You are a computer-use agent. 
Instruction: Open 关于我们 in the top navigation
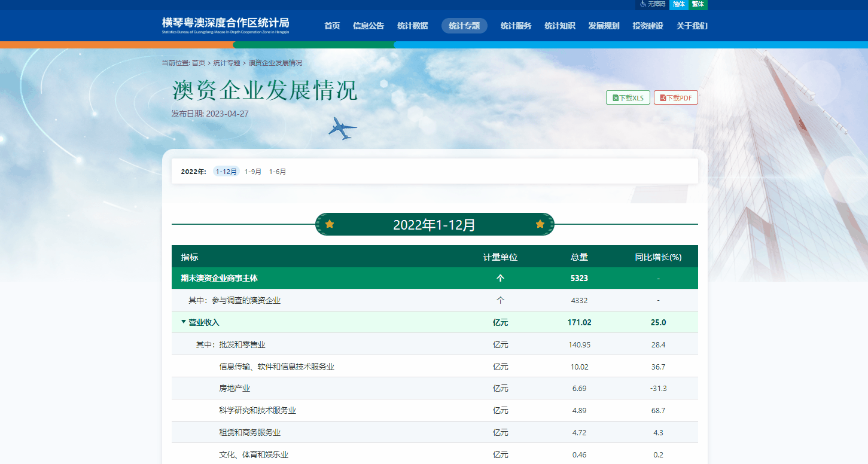tap(692, 26)
